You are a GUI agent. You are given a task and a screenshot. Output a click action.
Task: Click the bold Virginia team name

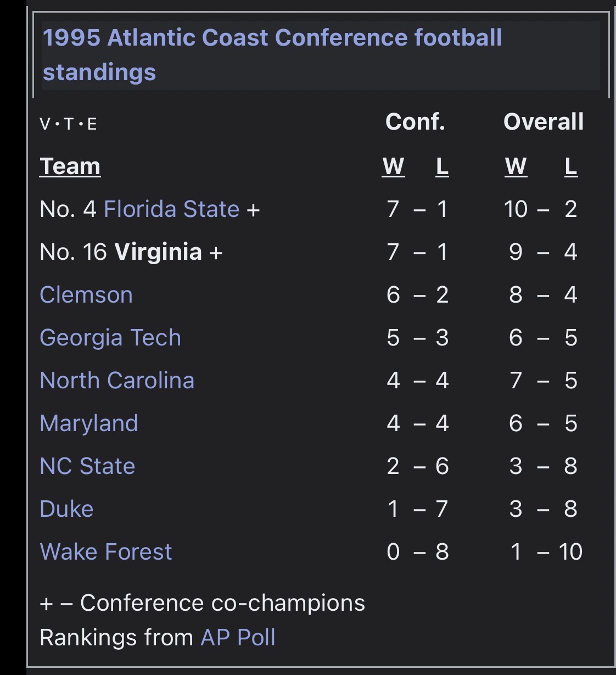coord(158,252)
